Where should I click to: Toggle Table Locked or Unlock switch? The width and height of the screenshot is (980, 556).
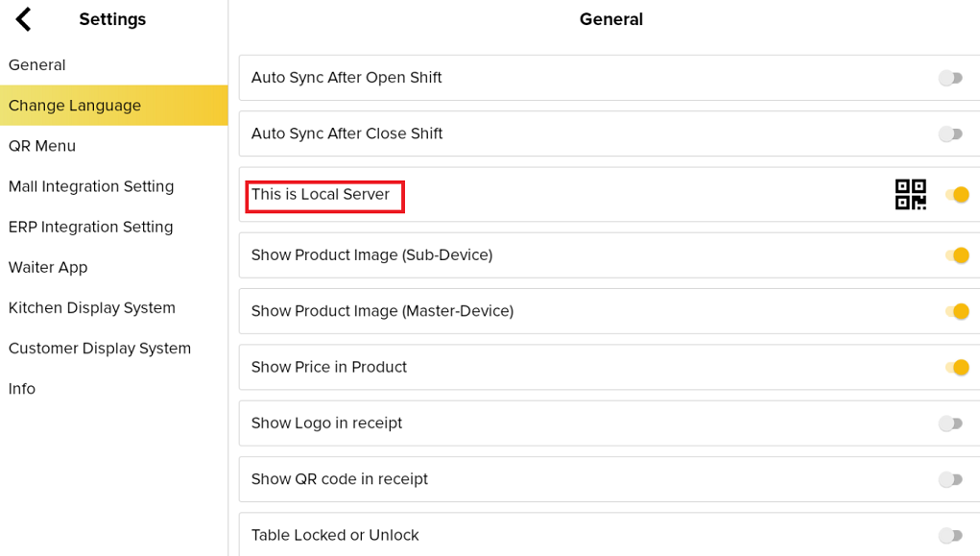pos(951,535)
